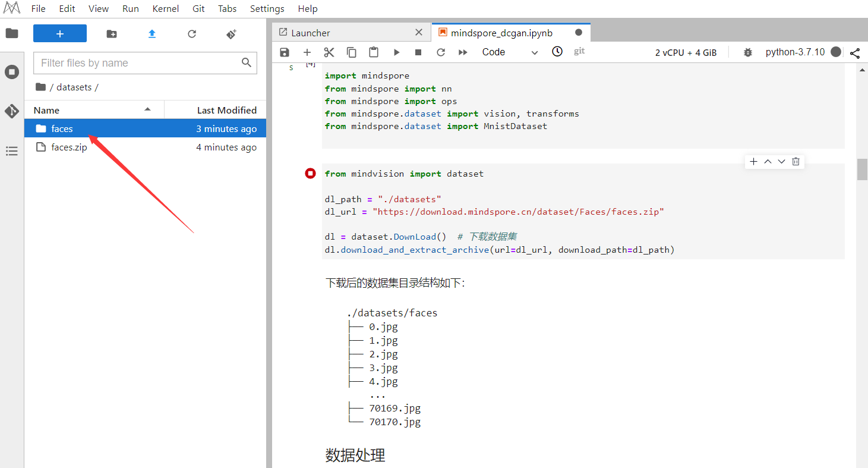This screenshot has width=868, height=468.
Task: Open the Edit menu
Action: (x=67, y=9)
